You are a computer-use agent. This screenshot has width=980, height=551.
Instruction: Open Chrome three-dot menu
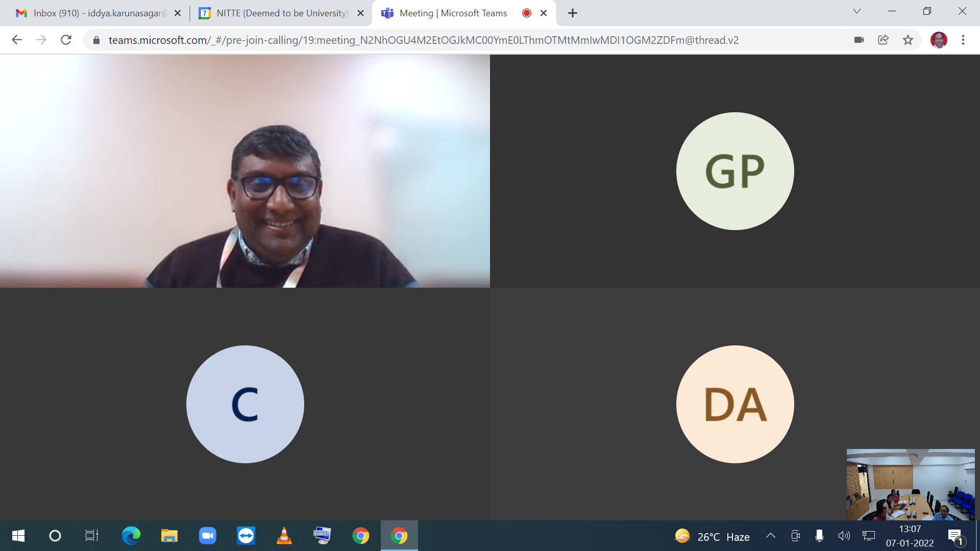963,40
